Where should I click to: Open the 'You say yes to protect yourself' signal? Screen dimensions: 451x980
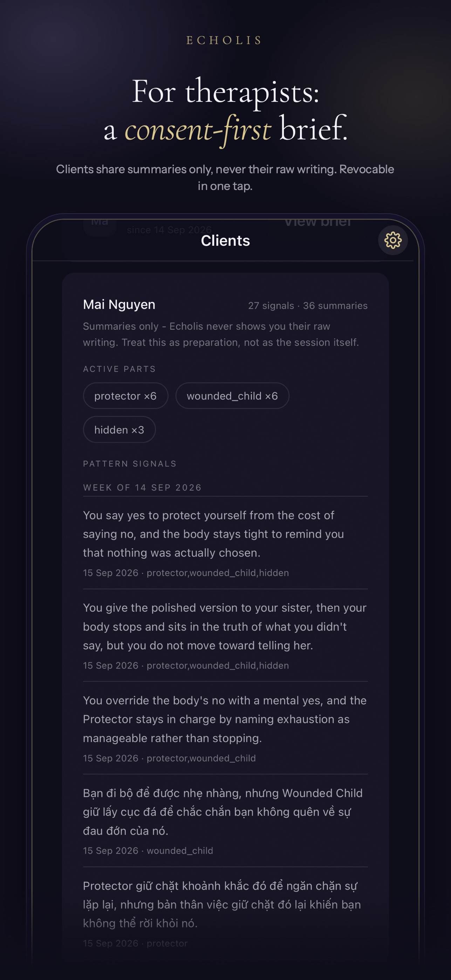226,543
